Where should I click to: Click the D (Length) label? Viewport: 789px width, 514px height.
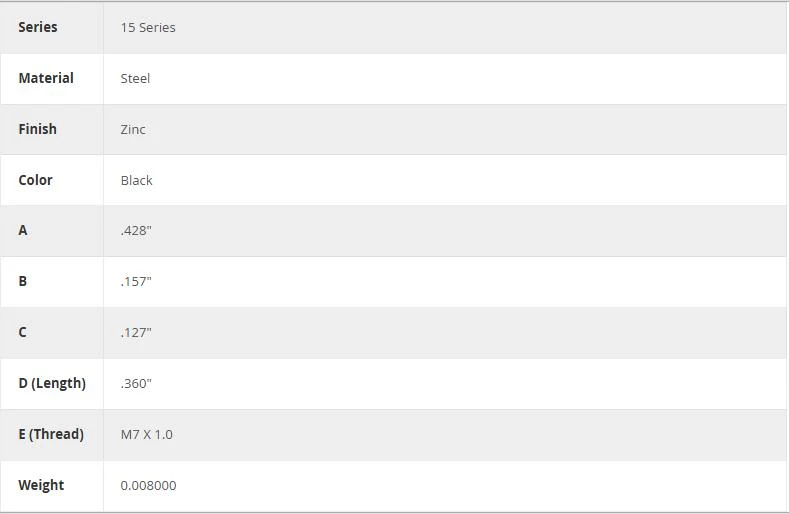click(x=52, y=383)
